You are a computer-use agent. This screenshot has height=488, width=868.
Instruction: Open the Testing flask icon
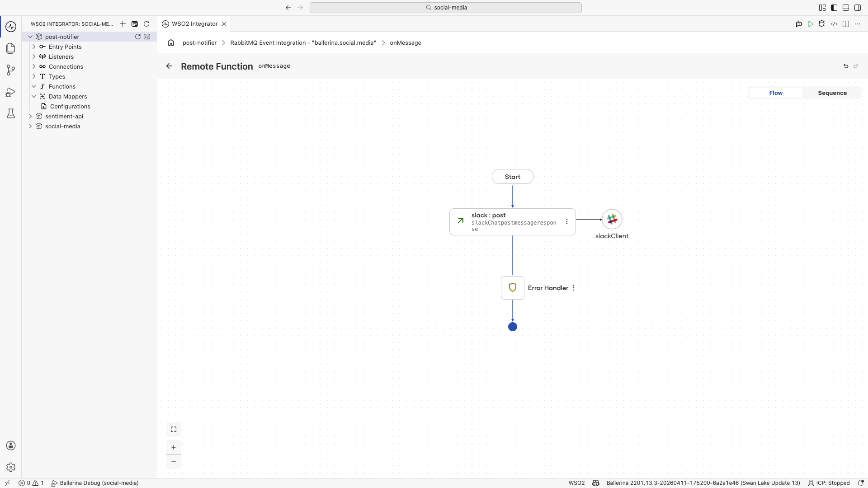pyautogui.click(x=11, y=113)
